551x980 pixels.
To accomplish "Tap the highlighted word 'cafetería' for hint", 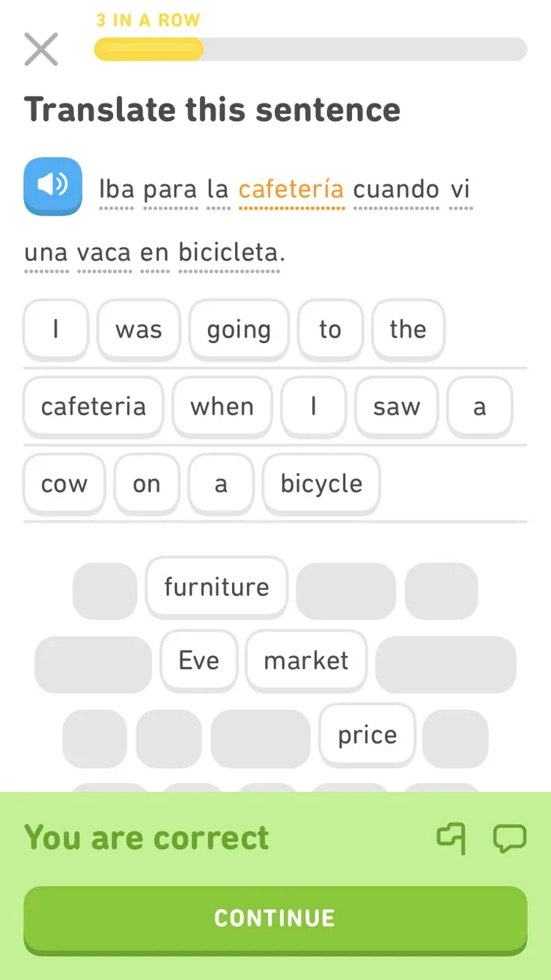I will 291,189.
